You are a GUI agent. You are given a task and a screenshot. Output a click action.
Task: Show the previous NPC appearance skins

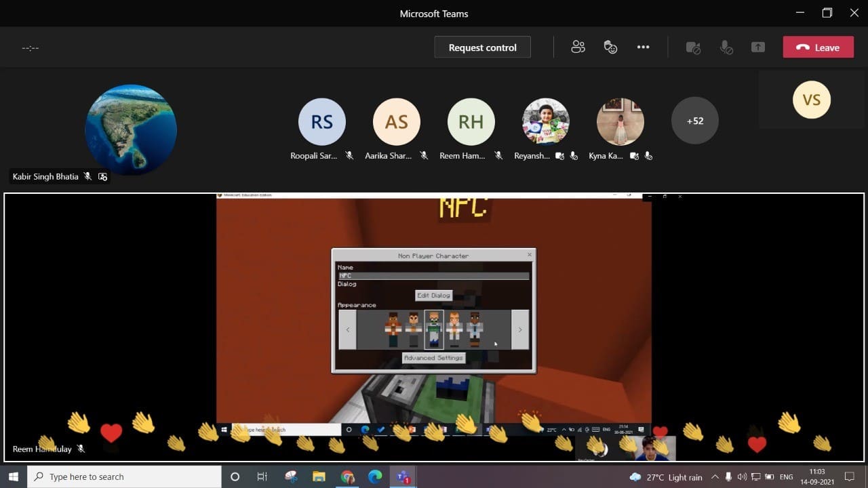(347, 329)
